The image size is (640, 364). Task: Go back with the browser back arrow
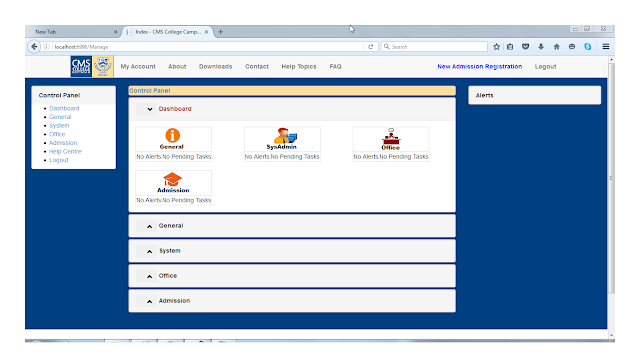click(x=34, y=47)
